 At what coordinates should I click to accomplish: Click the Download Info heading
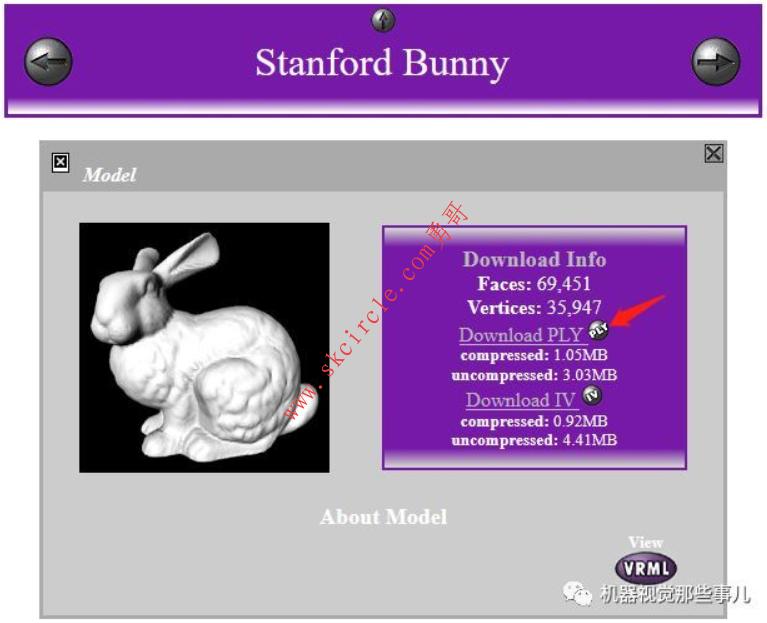[x=535, y=259]
